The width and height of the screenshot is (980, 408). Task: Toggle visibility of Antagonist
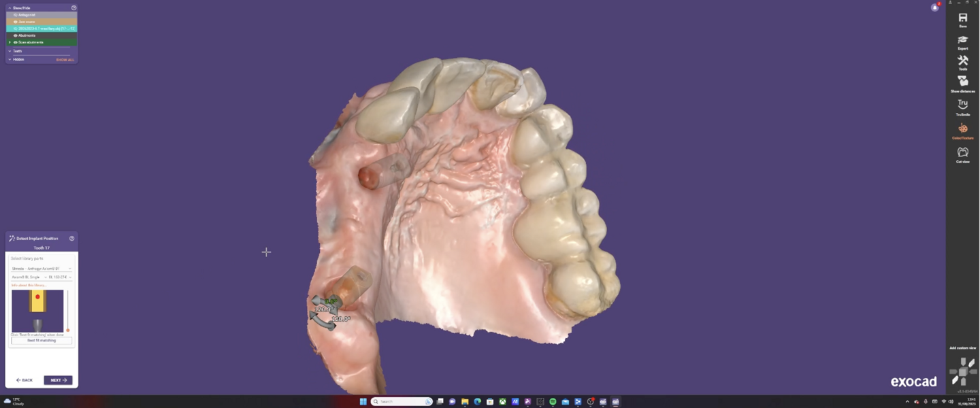click(16, 15)
